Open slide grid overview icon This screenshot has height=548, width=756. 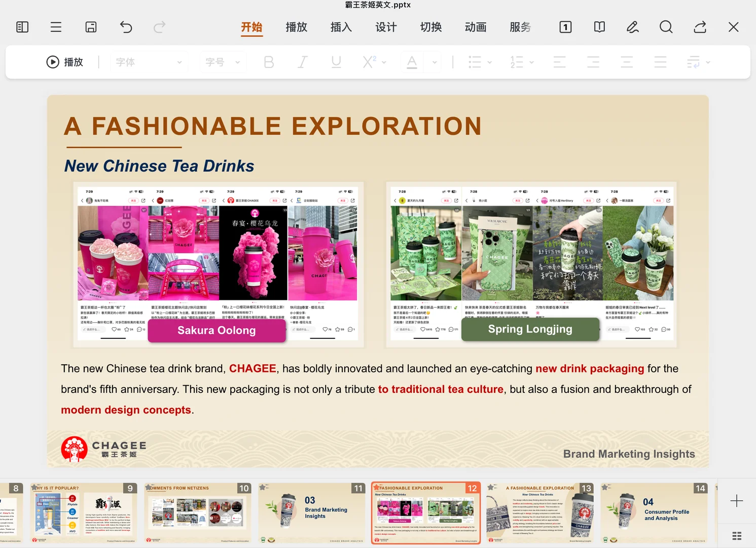[737, 536]
